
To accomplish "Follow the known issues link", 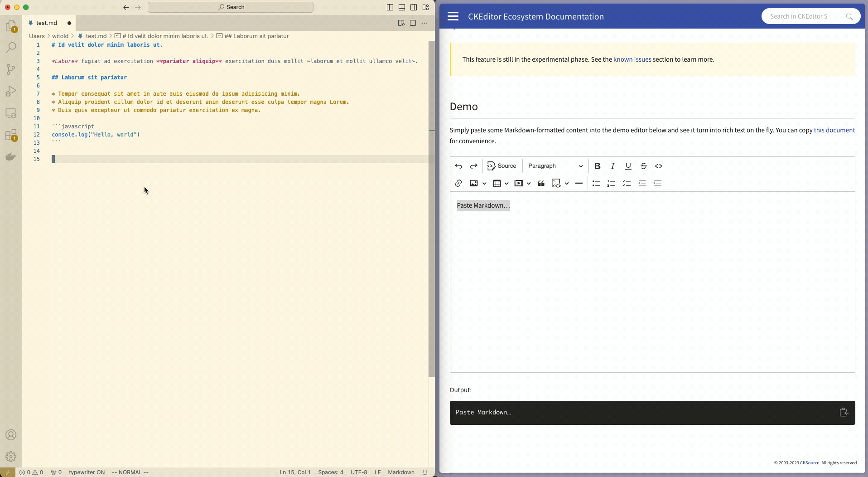I will pyautogui.click(x=632, y=59).
